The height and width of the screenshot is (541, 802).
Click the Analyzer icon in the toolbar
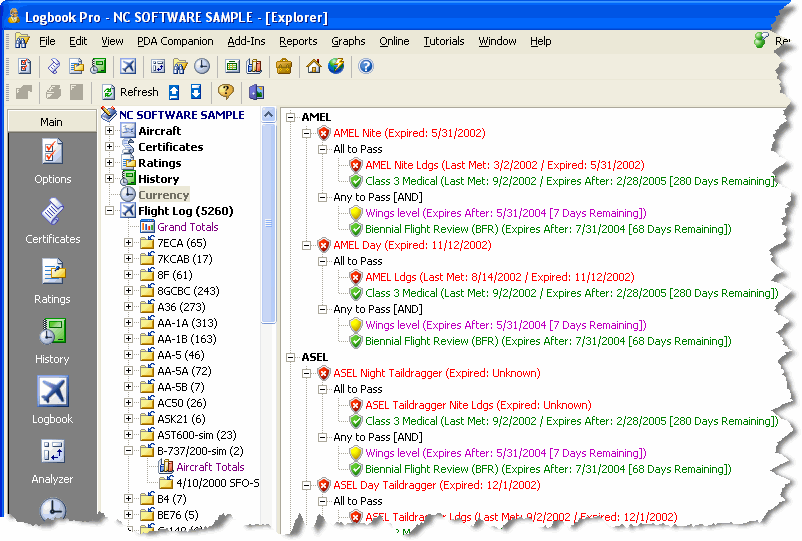(158, 66)
